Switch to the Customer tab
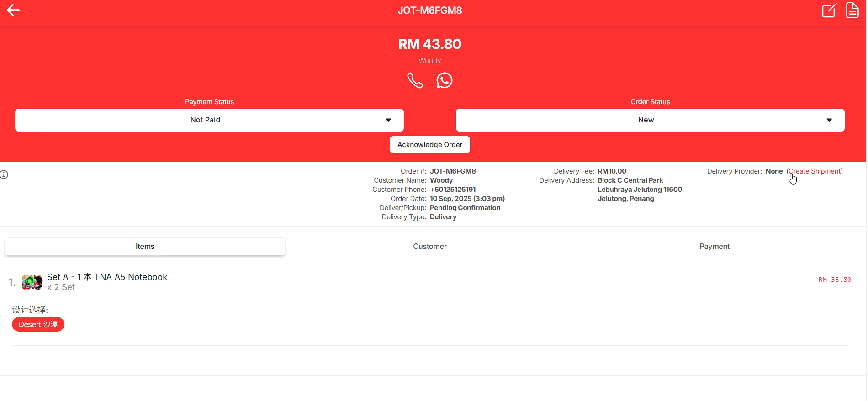The height and width of the screenshot is (401, 868). 429,247
